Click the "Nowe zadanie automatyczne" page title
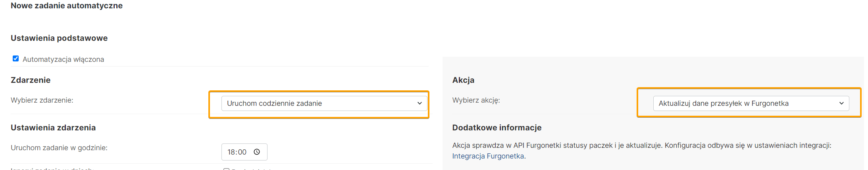The width and height of the screenshot is (868, 170). coord(67,6)
